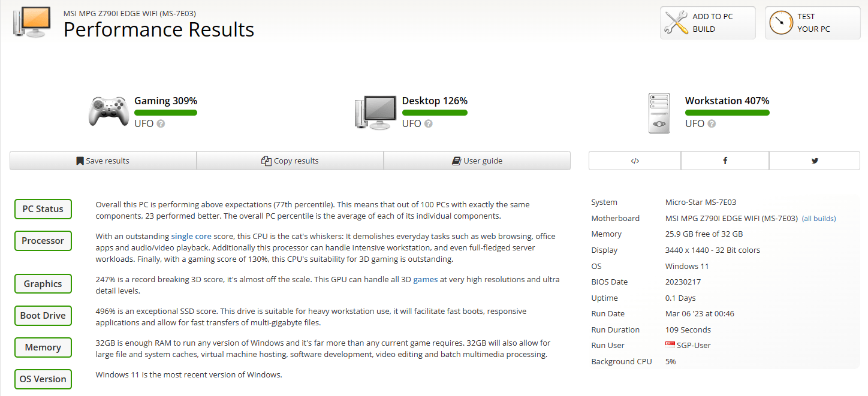Share results via the Facebook icon

[x=725, y=161]
